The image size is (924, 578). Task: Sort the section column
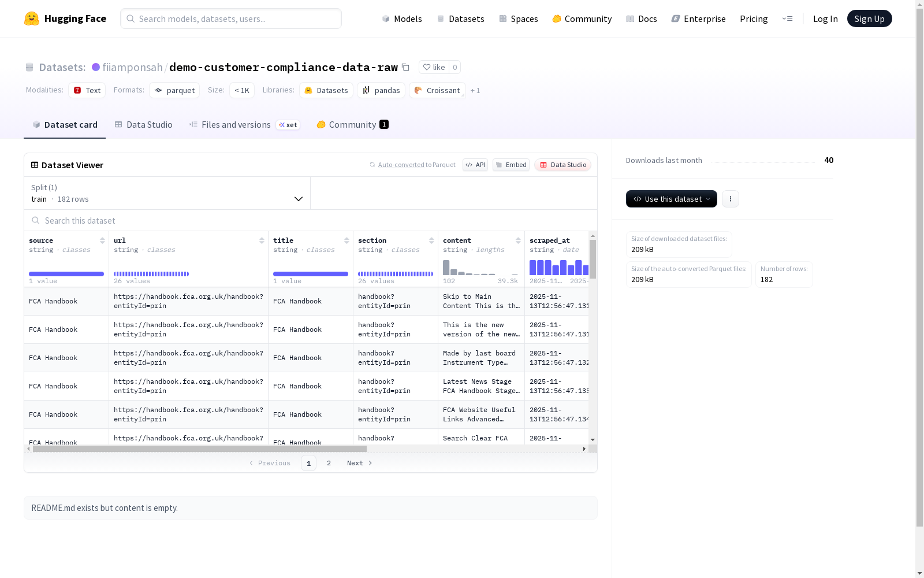click(x=431, y=240)
